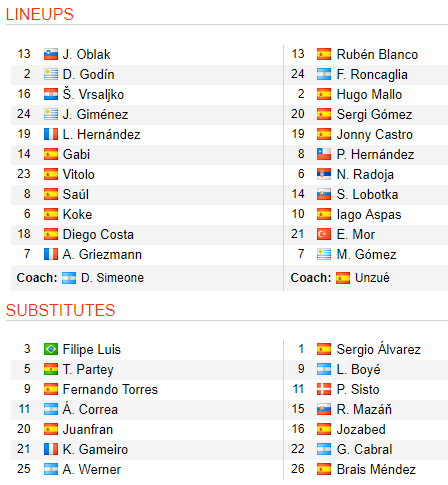Click the LINEUPS section heading
Screen dimensions: 448x485
pyautogui.click(x=40, y=14)
